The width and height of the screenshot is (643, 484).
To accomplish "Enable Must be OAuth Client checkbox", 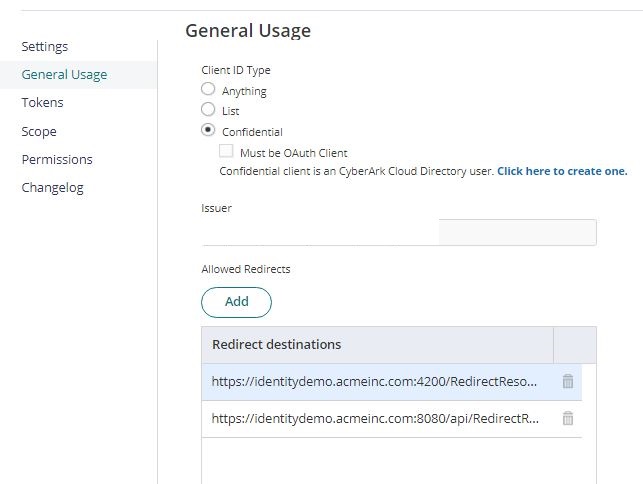I will point(226,152).
